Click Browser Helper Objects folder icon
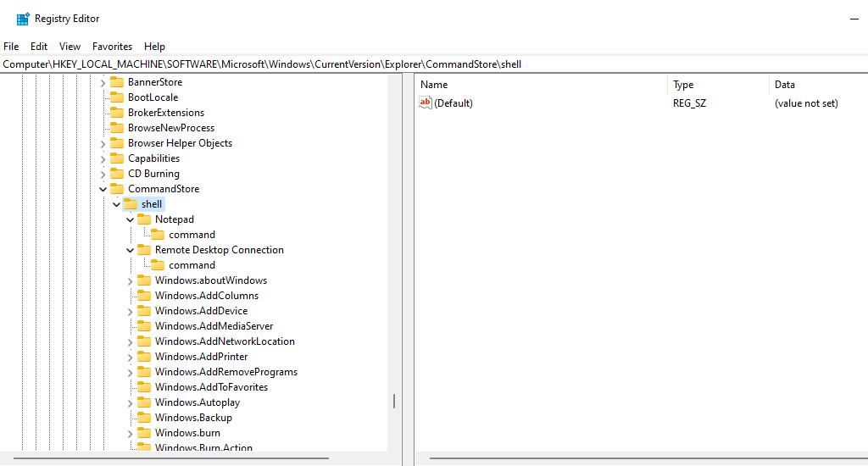The width and height of the screenshot is (868, 466). [117, 143]
